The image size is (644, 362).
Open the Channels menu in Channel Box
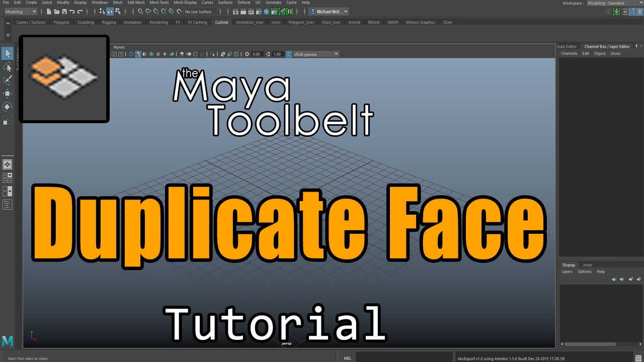(x=569, y=53)
